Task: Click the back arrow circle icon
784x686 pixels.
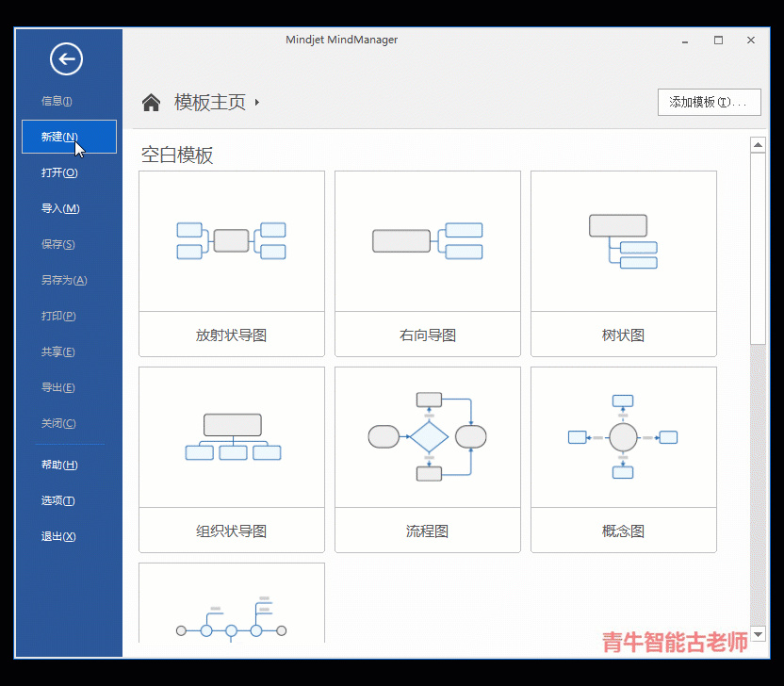Action: [x=66, y=59]
